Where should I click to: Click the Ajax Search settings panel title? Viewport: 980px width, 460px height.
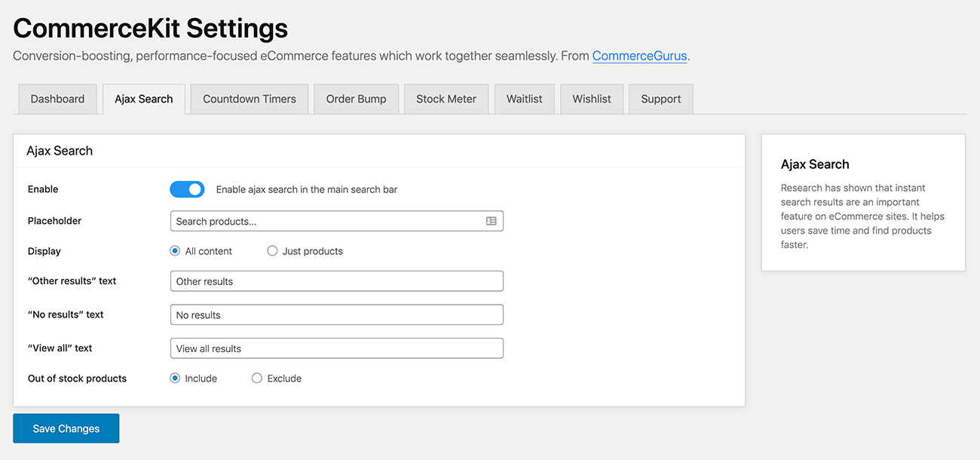point(60,151)
